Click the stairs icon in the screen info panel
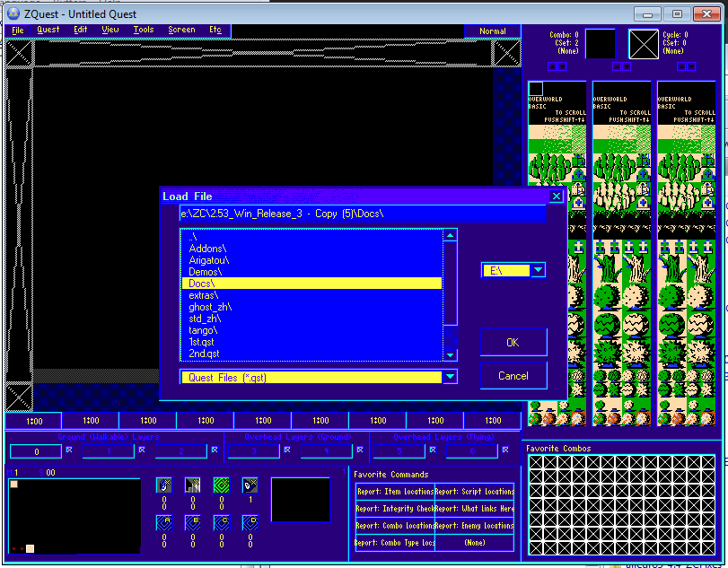 point(192,485)
